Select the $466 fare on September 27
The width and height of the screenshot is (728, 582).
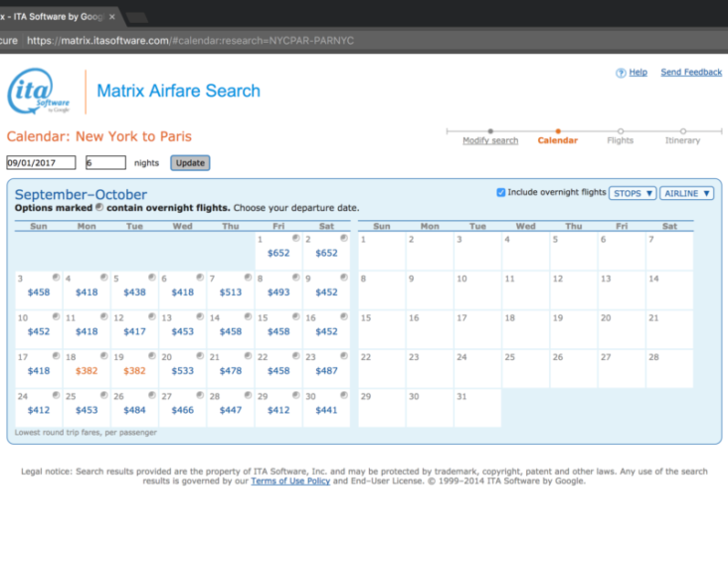[182, 410]
